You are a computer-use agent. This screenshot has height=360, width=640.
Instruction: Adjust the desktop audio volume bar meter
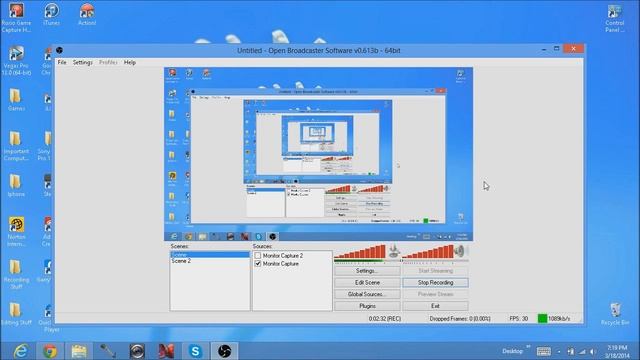click(x=428, y=252)
